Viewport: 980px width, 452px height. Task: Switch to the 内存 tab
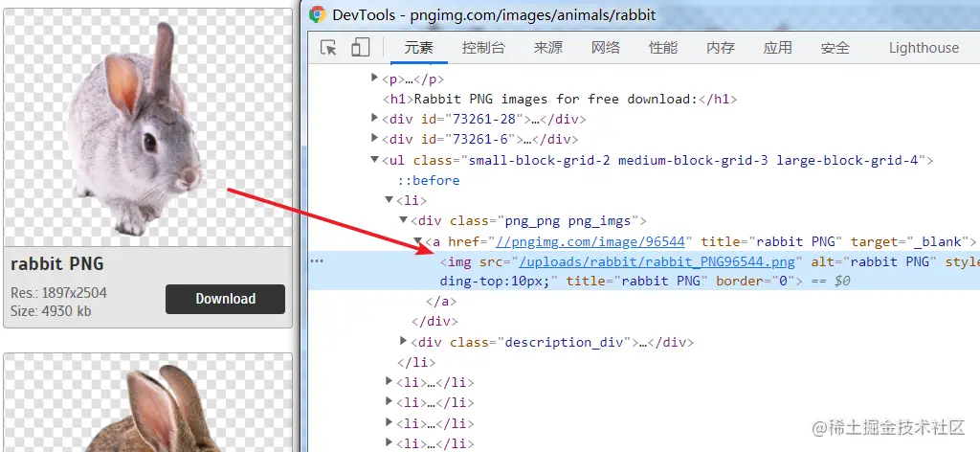point(721,48)
